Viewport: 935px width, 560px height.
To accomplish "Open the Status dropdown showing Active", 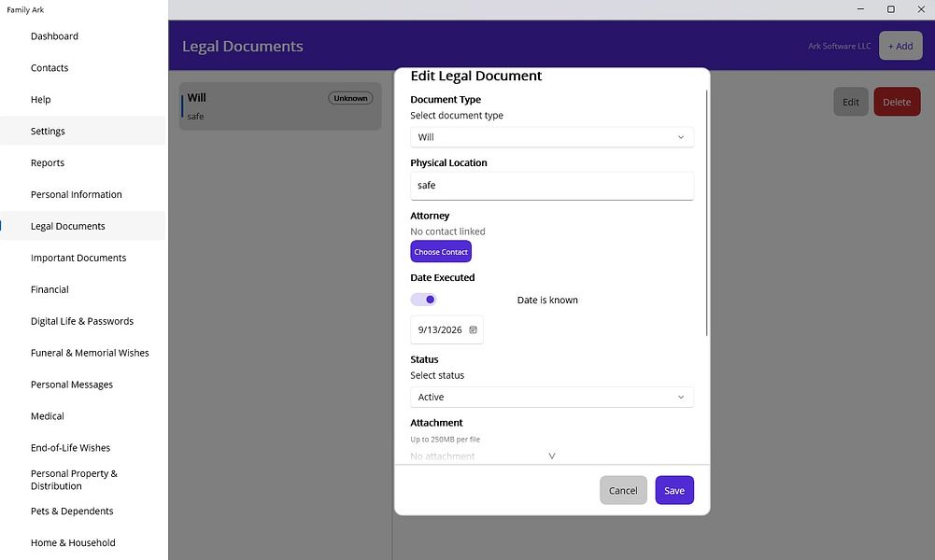I will (552, 398).
